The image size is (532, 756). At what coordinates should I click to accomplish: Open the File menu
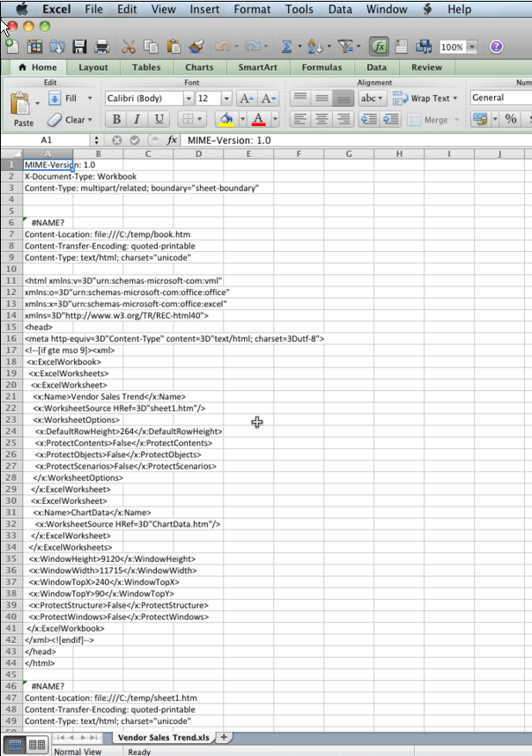point(93,9)
